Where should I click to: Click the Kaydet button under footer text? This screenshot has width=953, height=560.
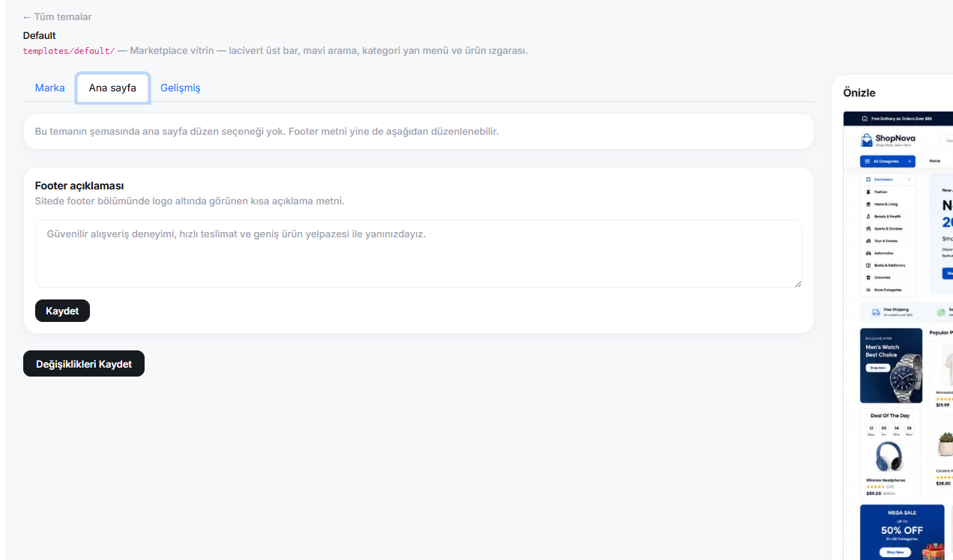[x=62, y=311]
